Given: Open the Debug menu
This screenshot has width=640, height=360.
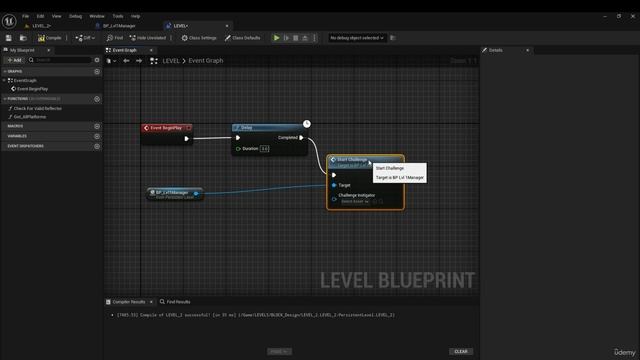Looking at the screenshot, I should [76, 16].
